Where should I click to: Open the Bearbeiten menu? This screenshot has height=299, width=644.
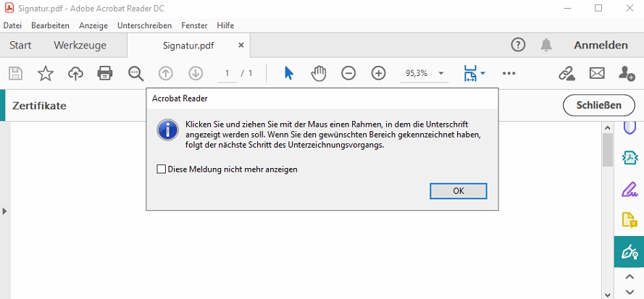[50, 25]
